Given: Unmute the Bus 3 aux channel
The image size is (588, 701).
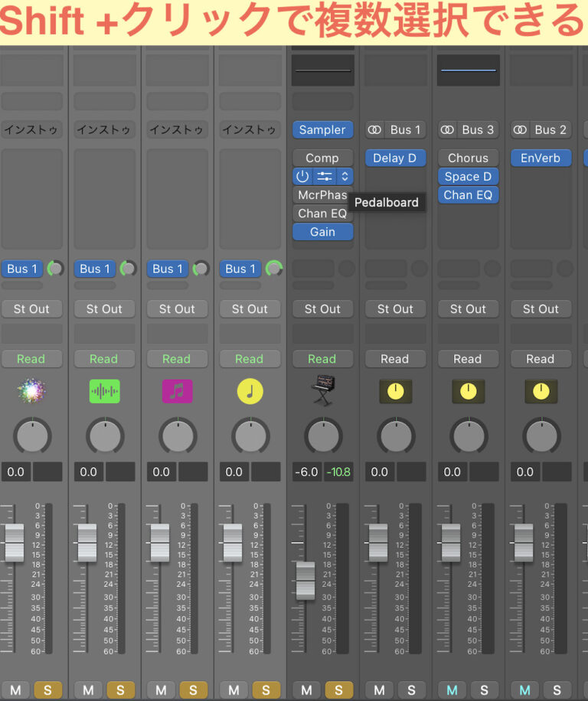Looking at the screenshot, I should point(452,690).
